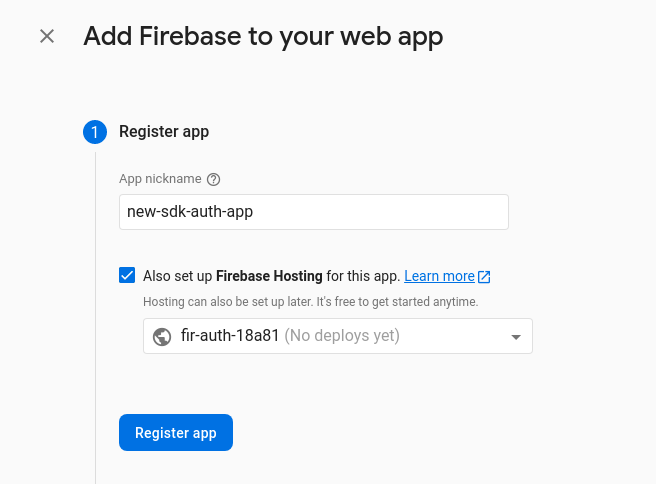656x484 pixels.
Task: Click the App nickname help icon
Action: pos(213,180)
